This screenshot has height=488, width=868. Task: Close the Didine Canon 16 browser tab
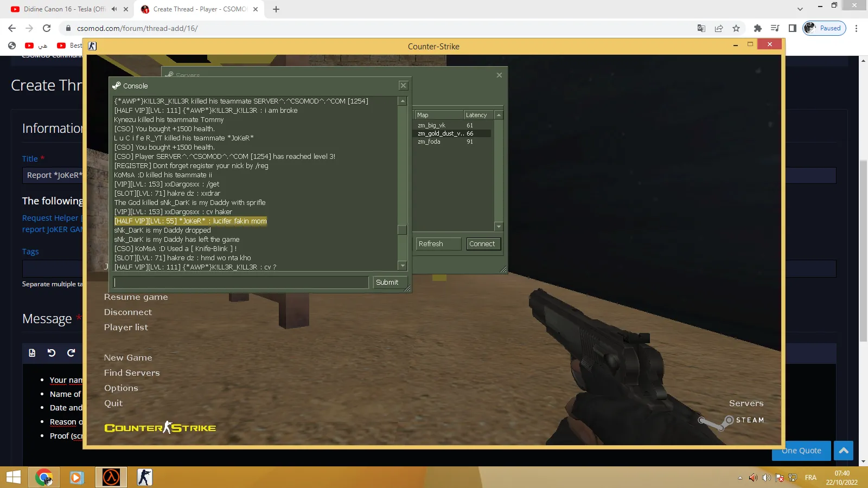click(126, 9)
